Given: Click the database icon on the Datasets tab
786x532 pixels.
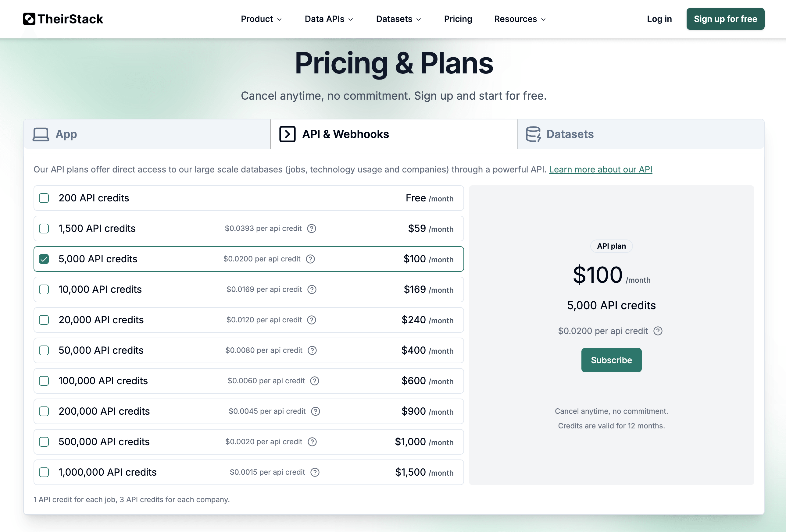Looking at the screenshot, I should (x=533, y=134).
